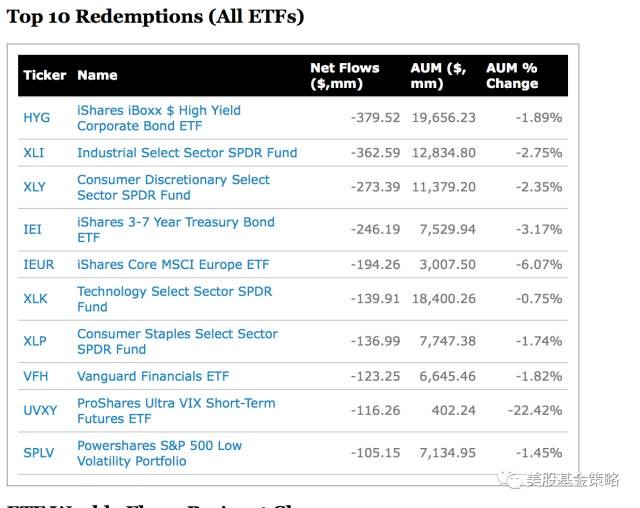This screenshot has height=508, width=640.
Task: Select the XLY ticker link
Action: tap(34, 187)
